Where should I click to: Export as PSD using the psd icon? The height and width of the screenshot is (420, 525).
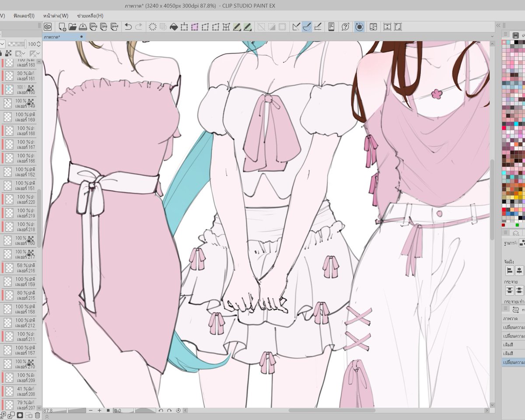115,27
